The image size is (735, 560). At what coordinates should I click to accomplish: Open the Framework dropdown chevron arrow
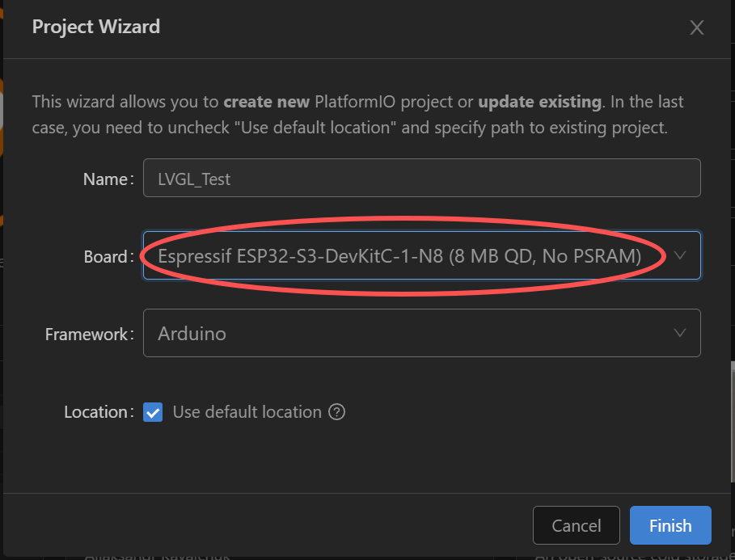pos(680,333)
